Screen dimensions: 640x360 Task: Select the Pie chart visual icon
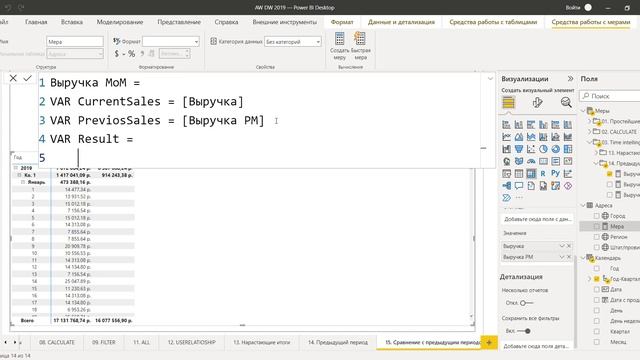[x=543, y=149]
